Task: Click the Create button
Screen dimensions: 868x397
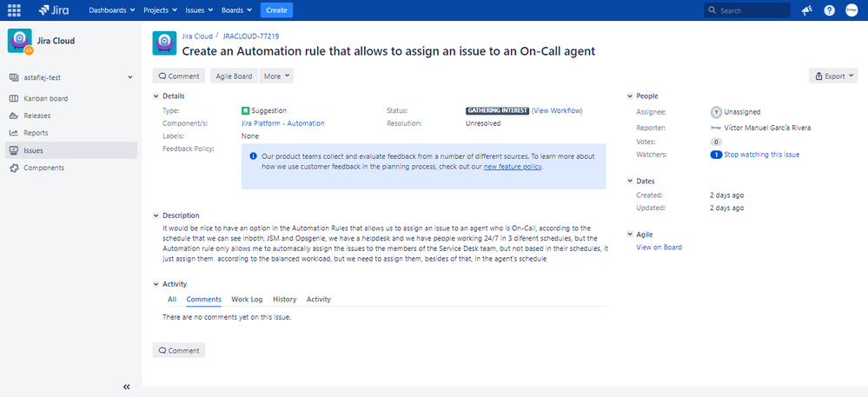Action: pos(277,10)
